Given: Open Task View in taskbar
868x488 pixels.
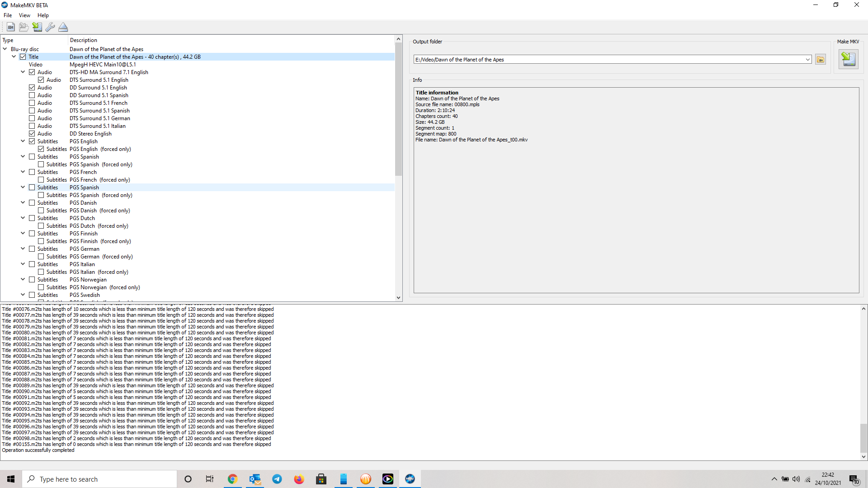Looking at the screenshot, I should [x=210, y=479].
